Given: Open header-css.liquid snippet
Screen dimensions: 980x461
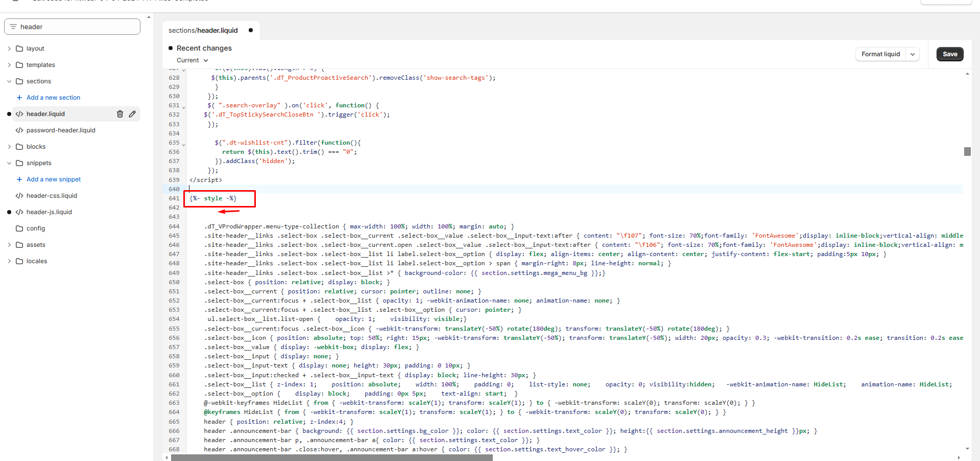Looking at the screenshot, I should point(52,196).
